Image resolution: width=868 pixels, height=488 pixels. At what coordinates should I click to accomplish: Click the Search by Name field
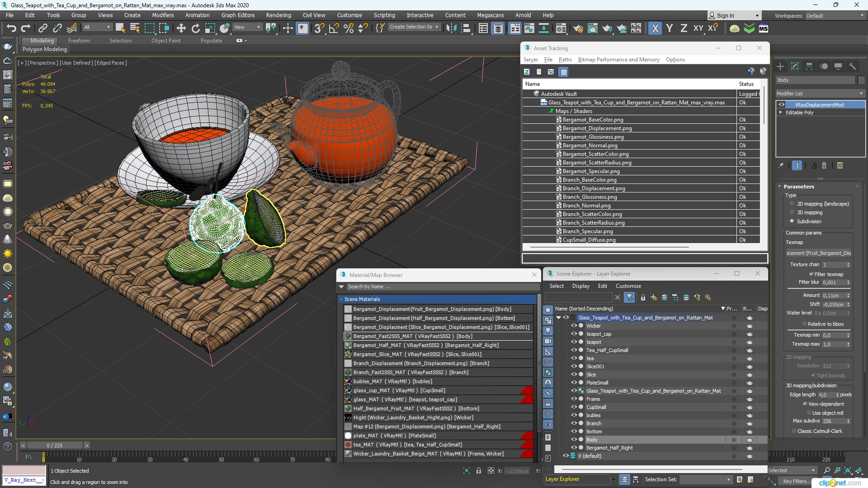442,286
